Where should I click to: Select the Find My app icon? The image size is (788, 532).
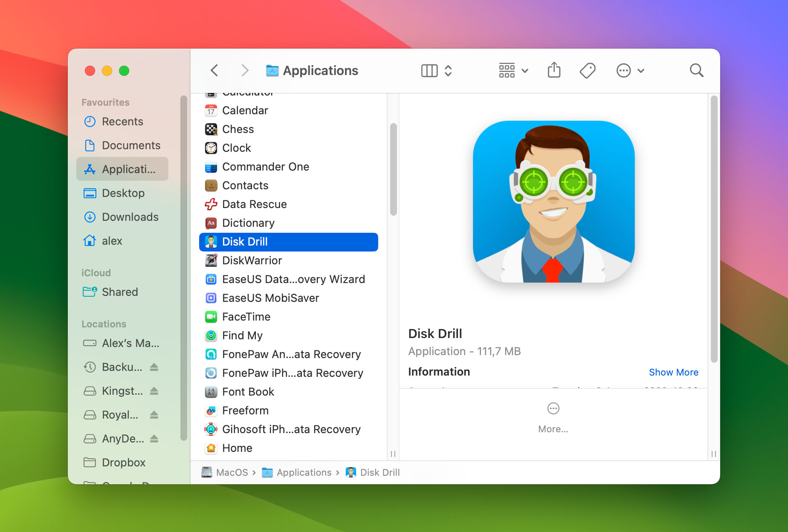click(211, 335)
